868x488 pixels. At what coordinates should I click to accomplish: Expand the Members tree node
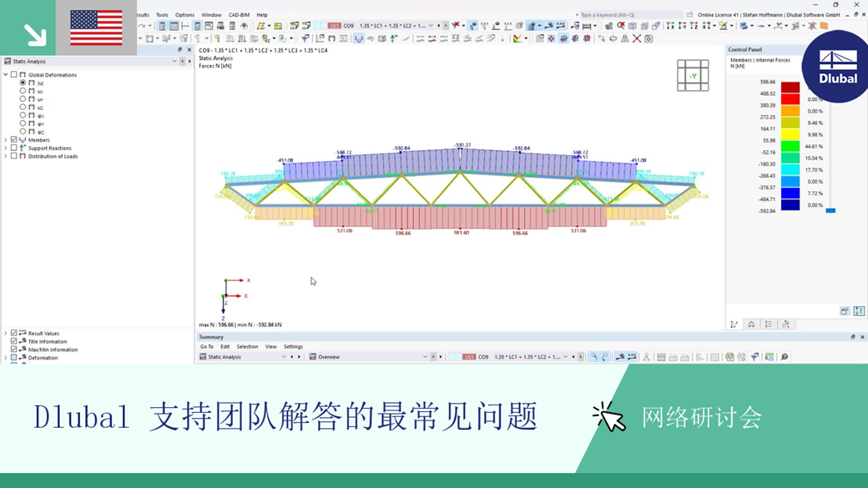[x=6, y=139]
